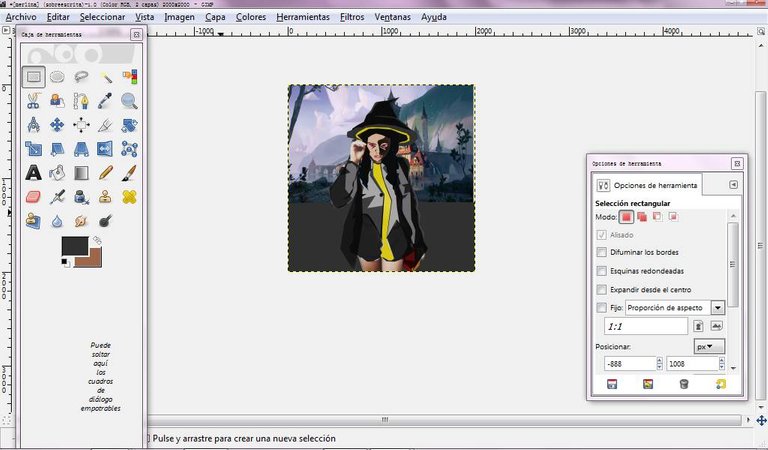The width and height of the screenshot is (768, 450).
Task: Select the Shear tool
Action: tap(57, 149)
